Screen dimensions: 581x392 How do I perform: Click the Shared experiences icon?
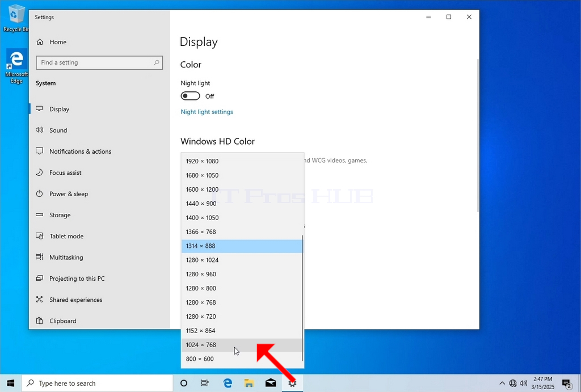(39, 300)
